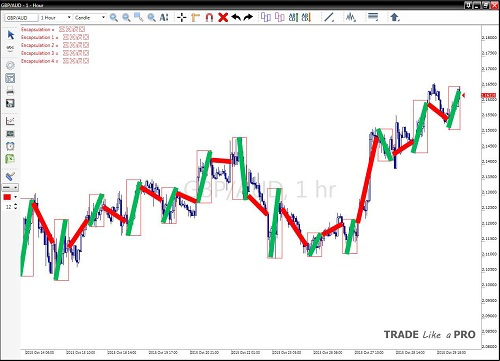Redo the action with the forward arrow
This screenshot has height=361, width=500.
click(248, 17)
